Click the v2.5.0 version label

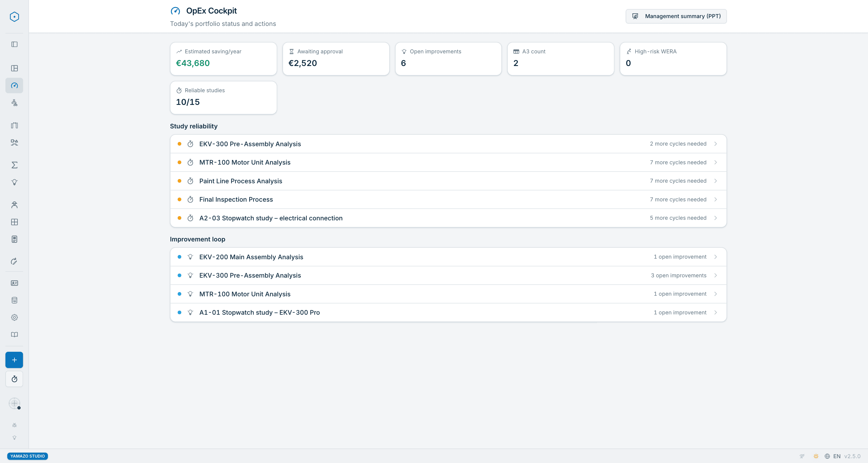point(852,456)
